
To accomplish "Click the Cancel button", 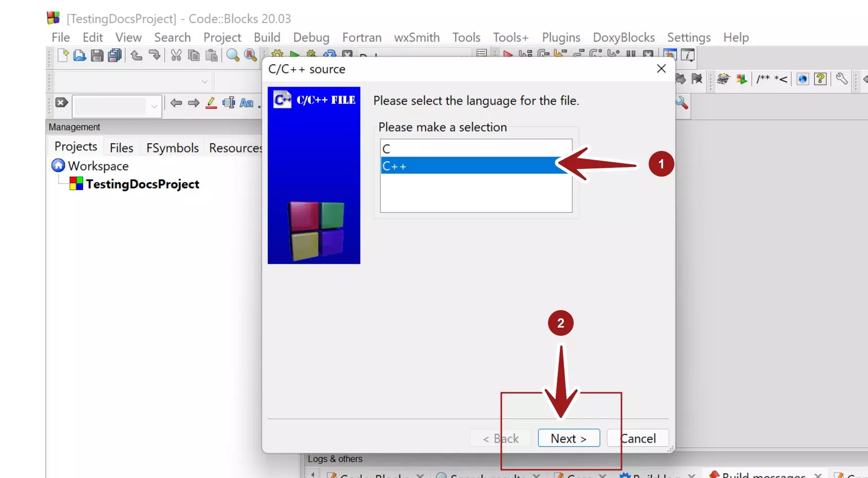I will [x=638, y=438].
